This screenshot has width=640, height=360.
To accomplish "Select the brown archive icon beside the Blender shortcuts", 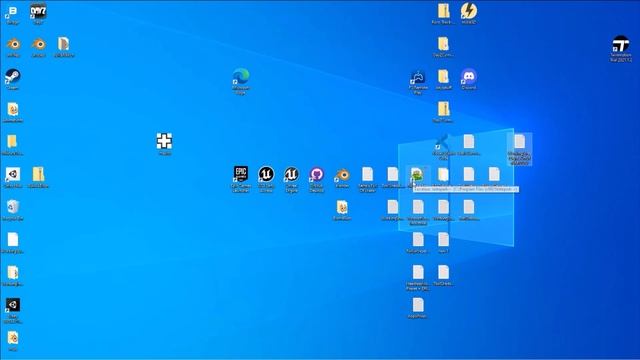I will 64,44.
